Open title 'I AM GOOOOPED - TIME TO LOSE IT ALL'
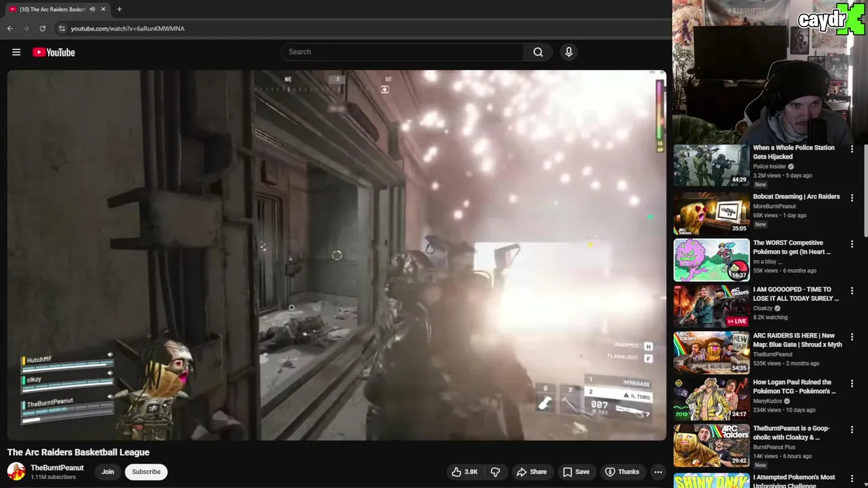This screenshot has height=488, width=868. (795, 293)
